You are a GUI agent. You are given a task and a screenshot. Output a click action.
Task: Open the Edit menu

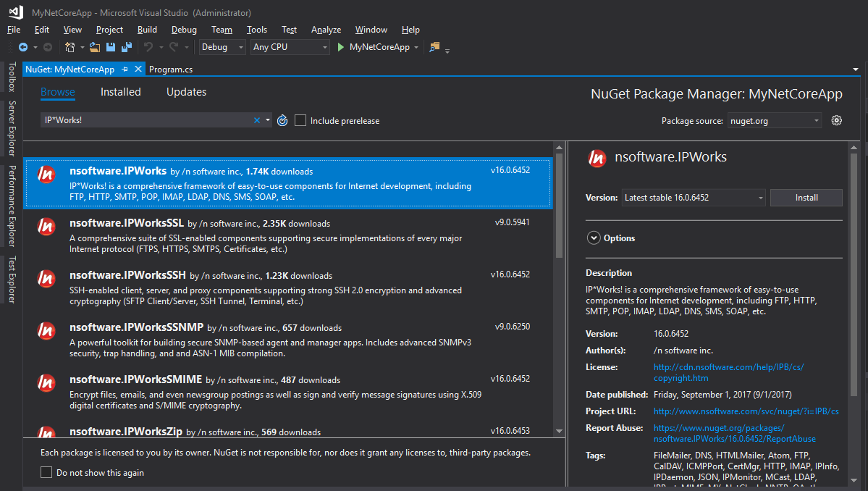[41, 30]
